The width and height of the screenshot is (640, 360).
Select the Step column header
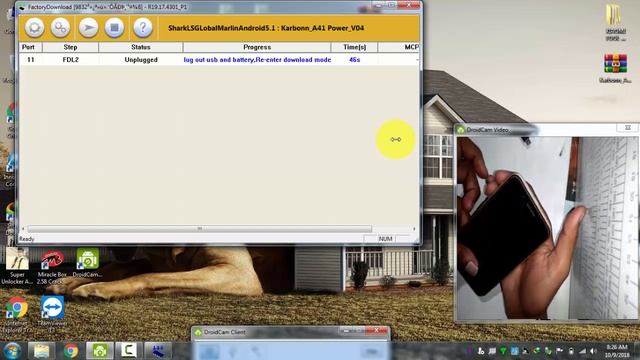click(70, 47)
